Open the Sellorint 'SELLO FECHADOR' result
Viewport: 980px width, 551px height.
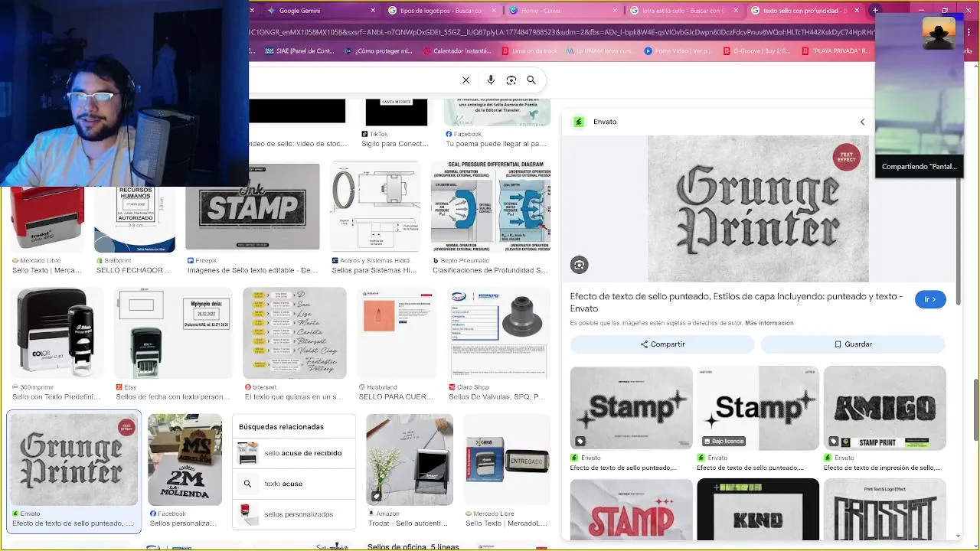(135, 220)
